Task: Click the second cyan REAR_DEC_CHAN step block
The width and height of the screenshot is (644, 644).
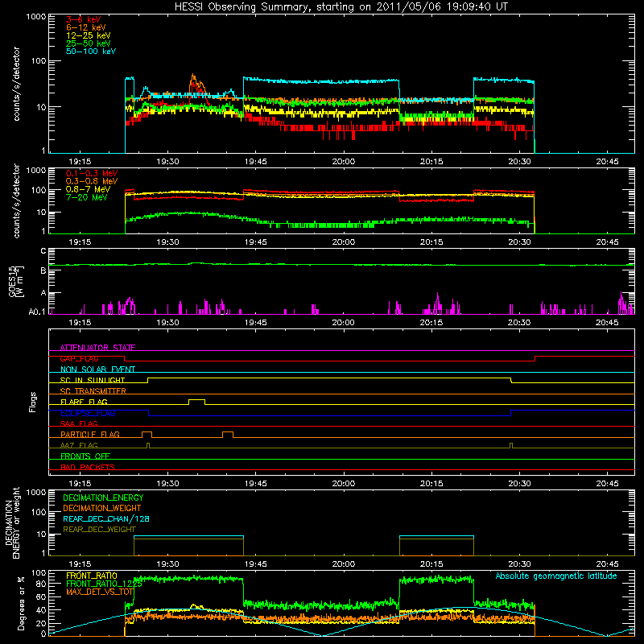Action: point(436,536)
